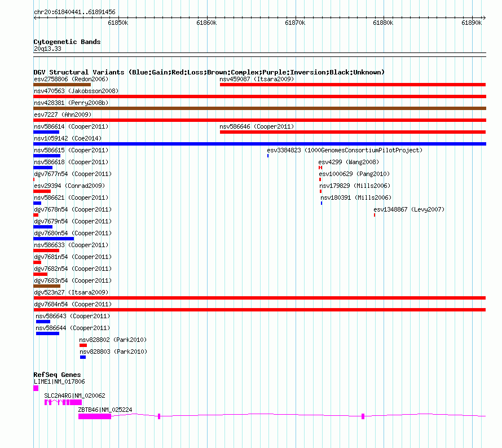Image resolution: width=502 pixels, height=448 pixels.
Task: Open esv29394 (Conrad2009) variant
Action: pos(69,186)
